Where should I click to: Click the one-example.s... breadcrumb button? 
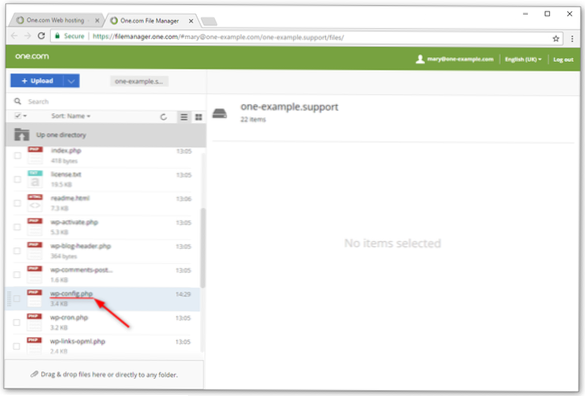pos(139,81)
